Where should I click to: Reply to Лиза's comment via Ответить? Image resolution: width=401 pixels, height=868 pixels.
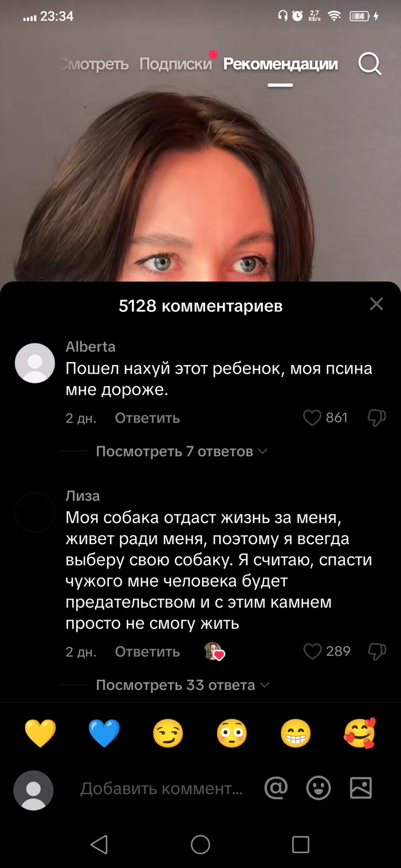point(147,651)
